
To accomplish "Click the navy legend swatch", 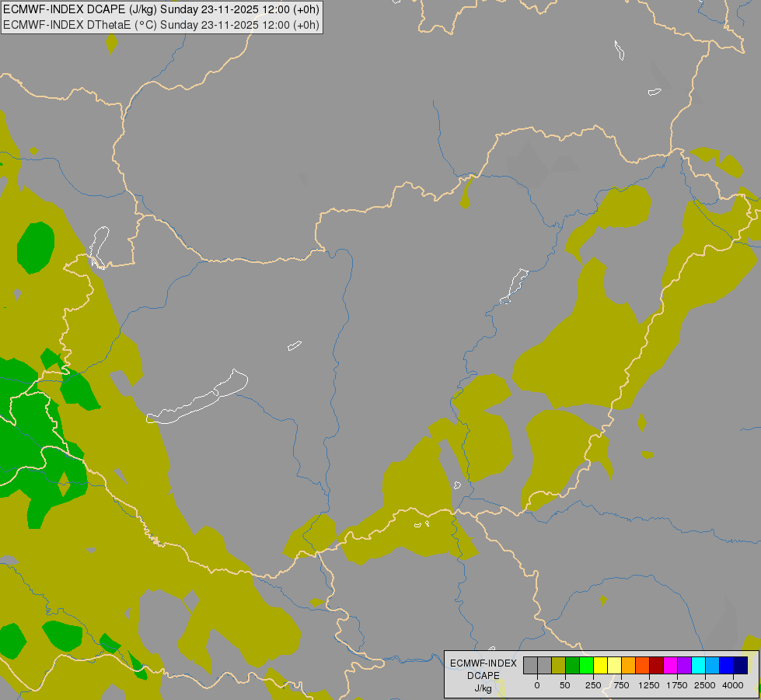I will (x=741, y=666).
